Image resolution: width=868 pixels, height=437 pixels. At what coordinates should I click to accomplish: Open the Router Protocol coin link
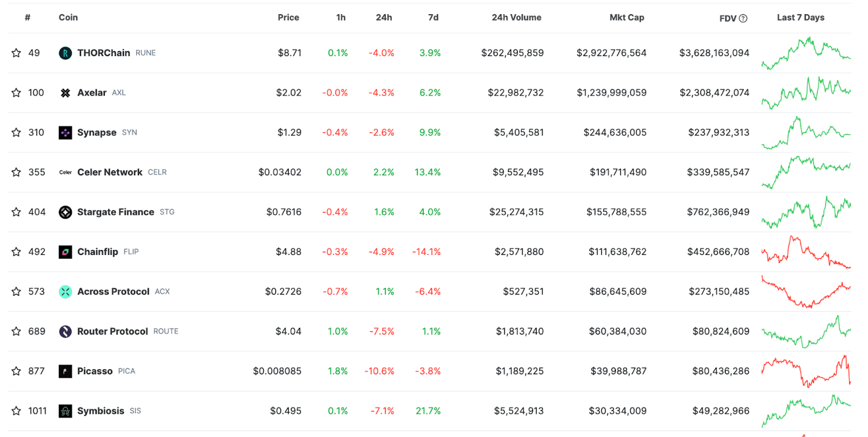coord(112,331)
